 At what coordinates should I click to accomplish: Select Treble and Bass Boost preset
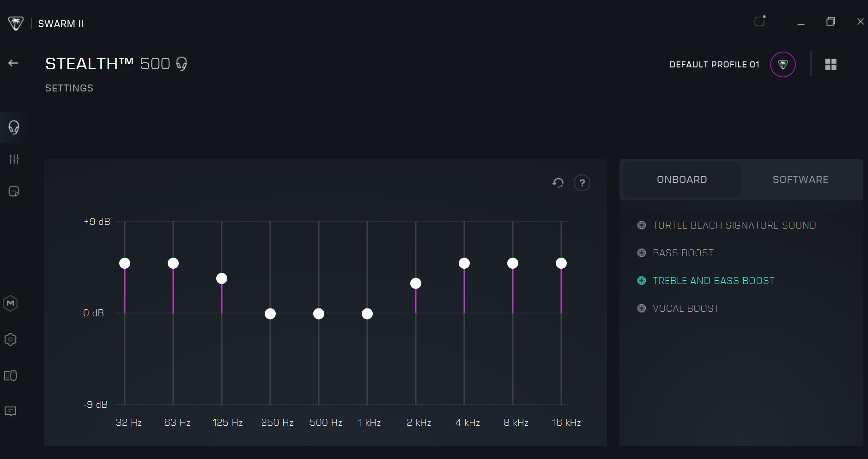713,281
